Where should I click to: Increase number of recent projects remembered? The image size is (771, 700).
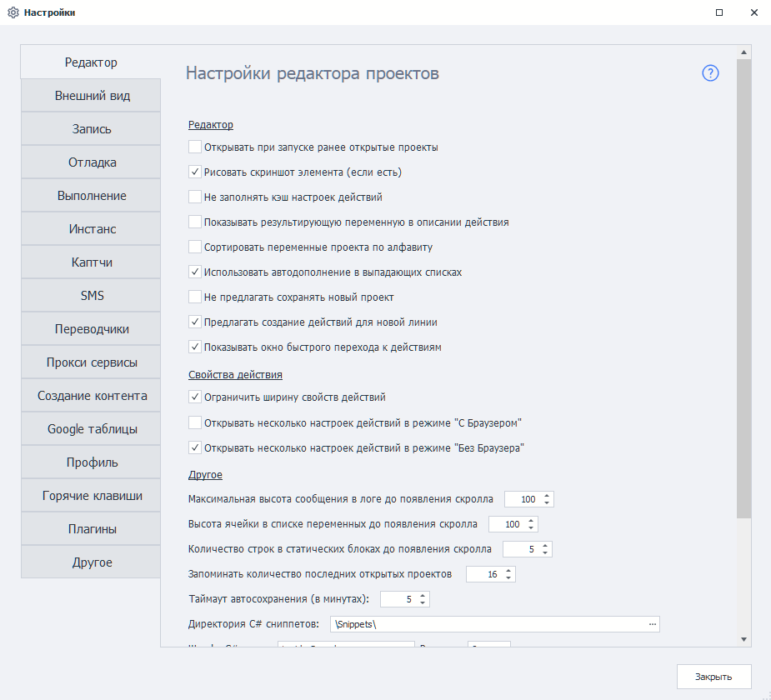pyautogui.click(x=508, y=571)
